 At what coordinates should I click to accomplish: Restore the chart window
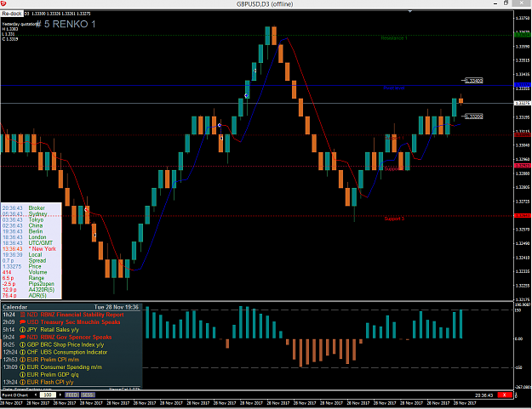click(506, 3)
